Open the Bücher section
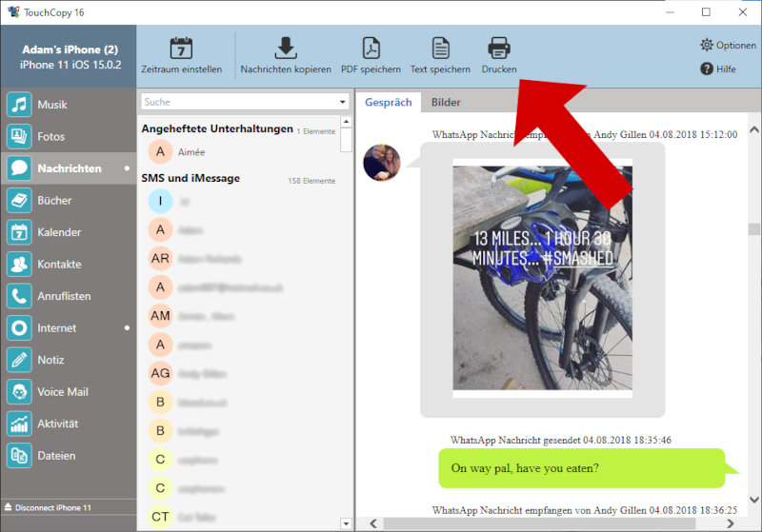762x532 pixels. (68, 201)
